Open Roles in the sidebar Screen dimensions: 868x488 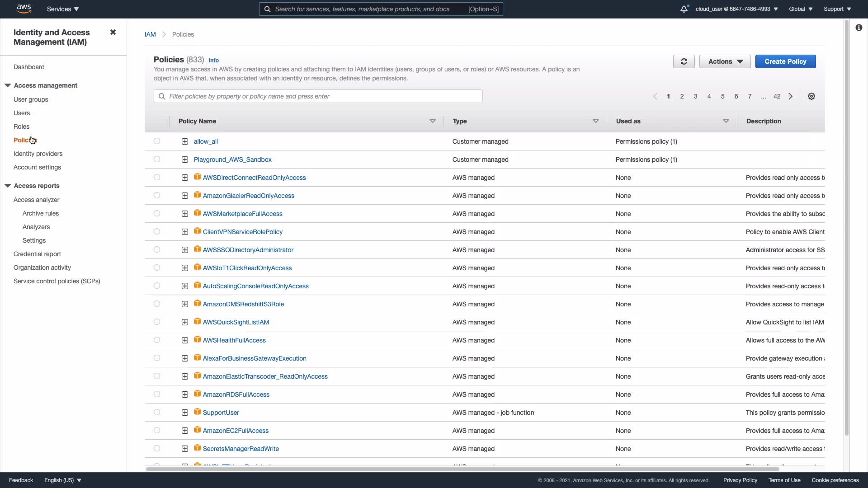click(x=21, y=127)
